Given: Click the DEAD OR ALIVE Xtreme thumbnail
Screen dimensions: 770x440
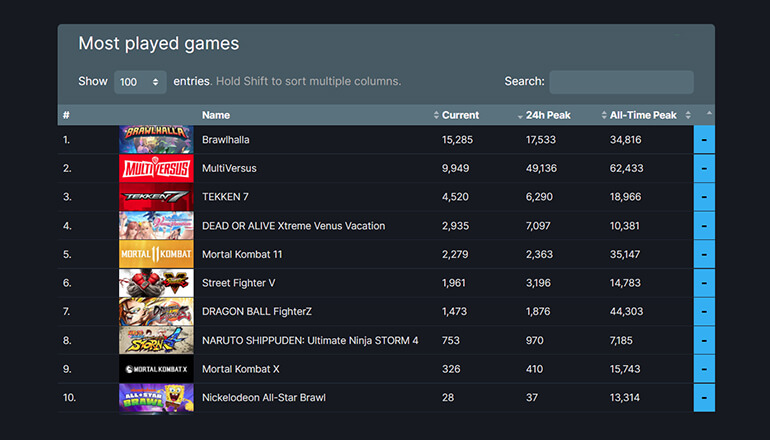Looking at the screenshot, I should point(156,225).
